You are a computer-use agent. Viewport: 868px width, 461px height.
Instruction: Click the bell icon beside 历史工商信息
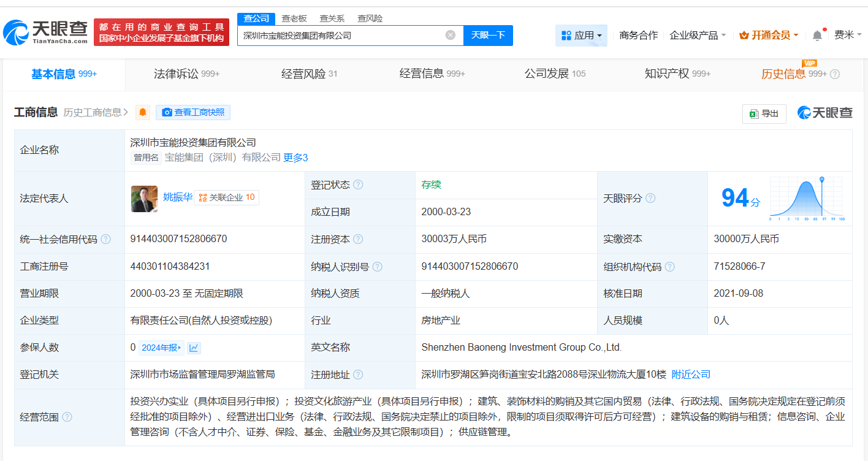142,112
